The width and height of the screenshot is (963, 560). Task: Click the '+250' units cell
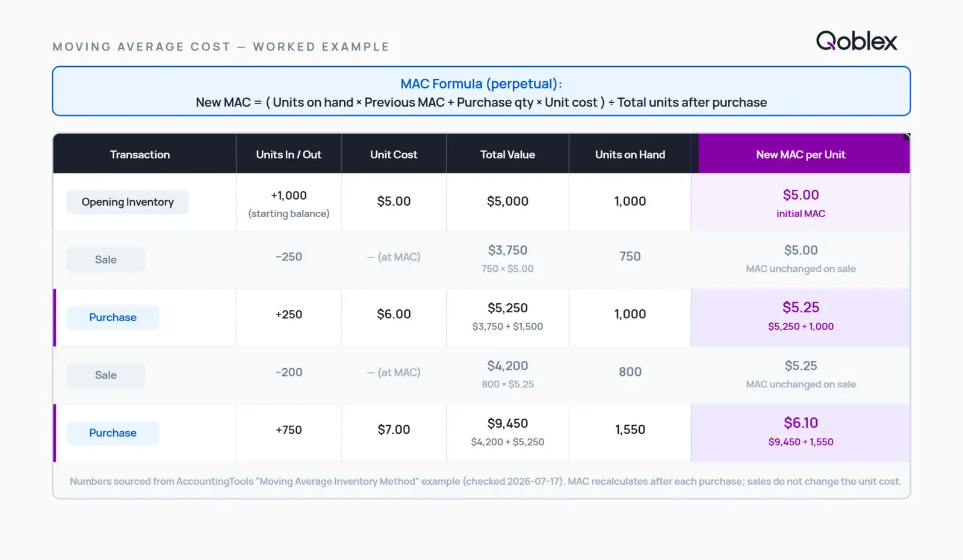(x=289, y=315)
